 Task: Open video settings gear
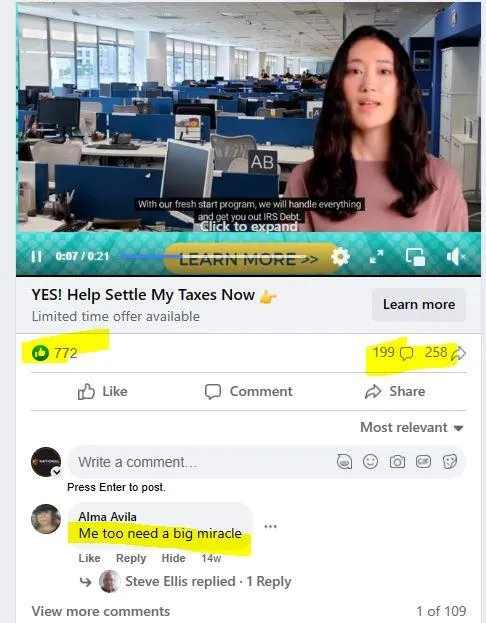point(340,257)
